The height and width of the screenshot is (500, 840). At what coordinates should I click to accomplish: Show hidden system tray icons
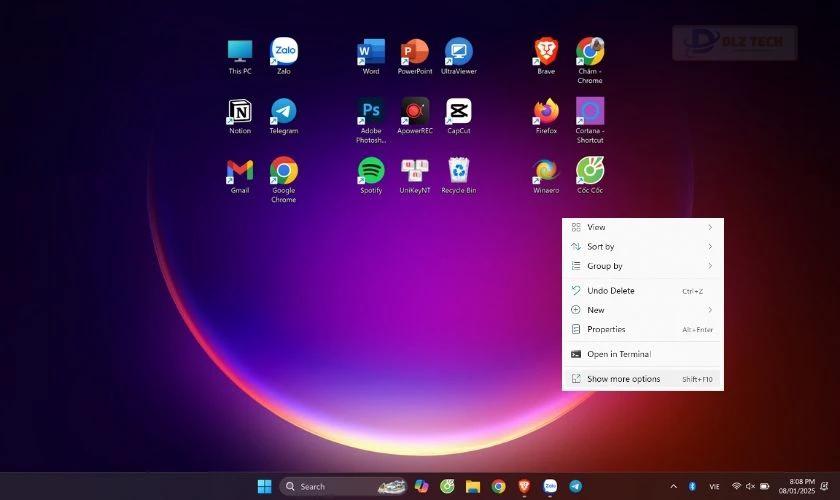coord(673,486)
